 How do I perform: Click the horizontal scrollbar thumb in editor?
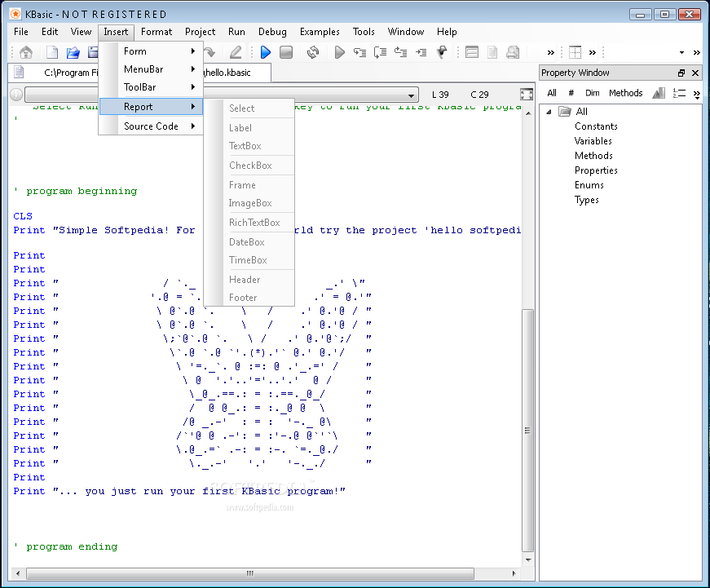coord(250,573)
